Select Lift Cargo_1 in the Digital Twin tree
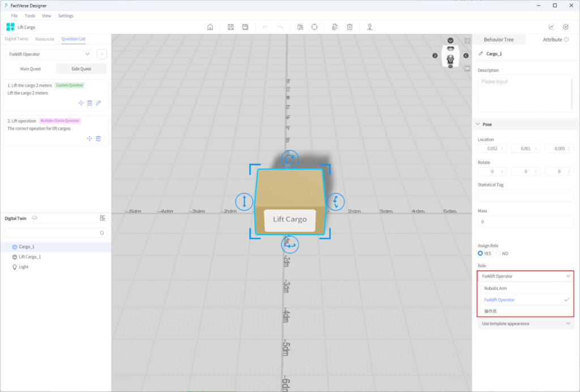The image size is (580, 392). tap(56, 257)
